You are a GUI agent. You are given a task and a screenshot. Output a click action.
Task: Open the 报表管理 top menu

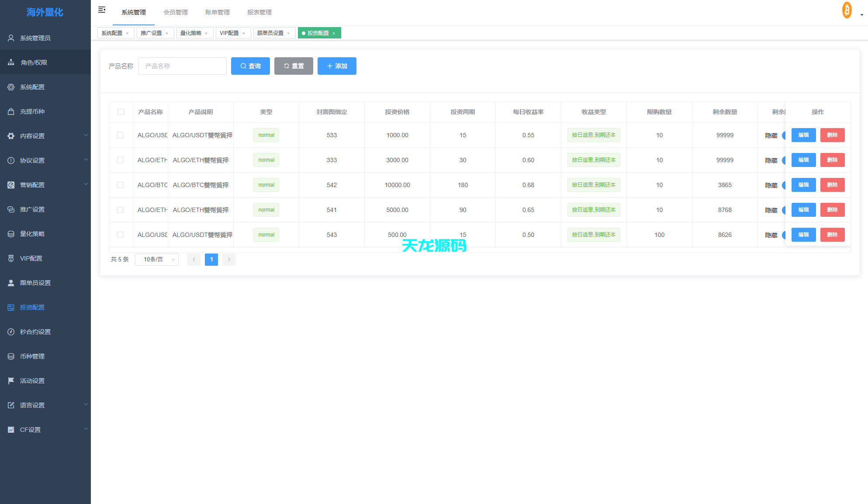click(259, 12)
